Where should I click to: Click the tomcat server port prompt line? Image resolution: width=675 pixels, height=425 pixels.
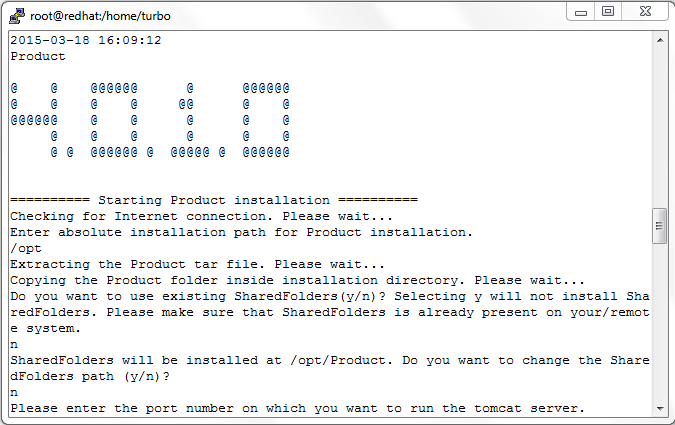pos(297,408)
